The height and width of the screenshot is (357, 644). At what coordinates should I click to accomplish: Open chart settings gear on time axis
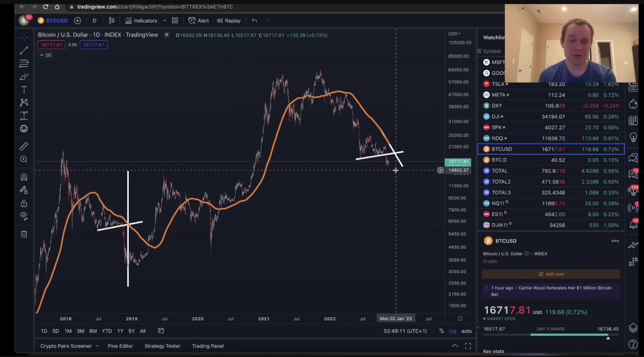coord(460,318)
